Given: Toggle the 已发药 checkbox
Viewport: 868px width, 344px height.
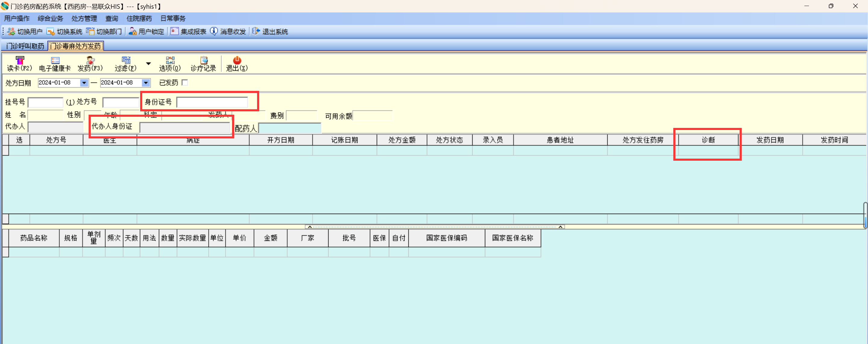Looking at the screenshot, I should click(x=185, y=82).
